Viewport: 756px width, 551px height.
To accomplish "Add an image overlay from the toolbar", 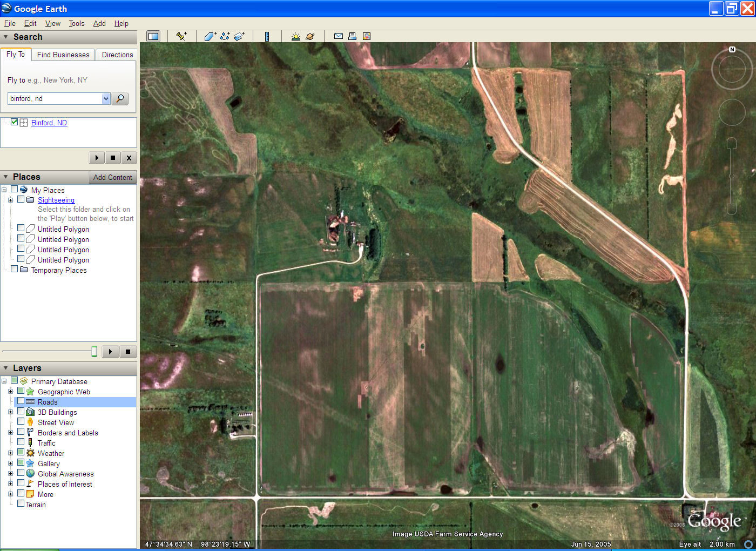I will 239,36.
